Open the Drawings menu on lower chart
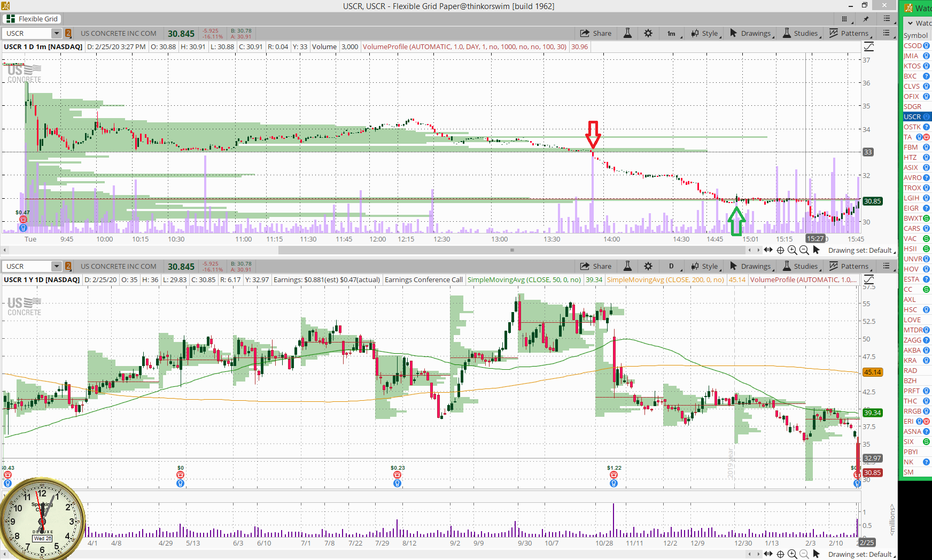Screen dimensions: 932x560 pyautogui.click(x=751, y=266)
